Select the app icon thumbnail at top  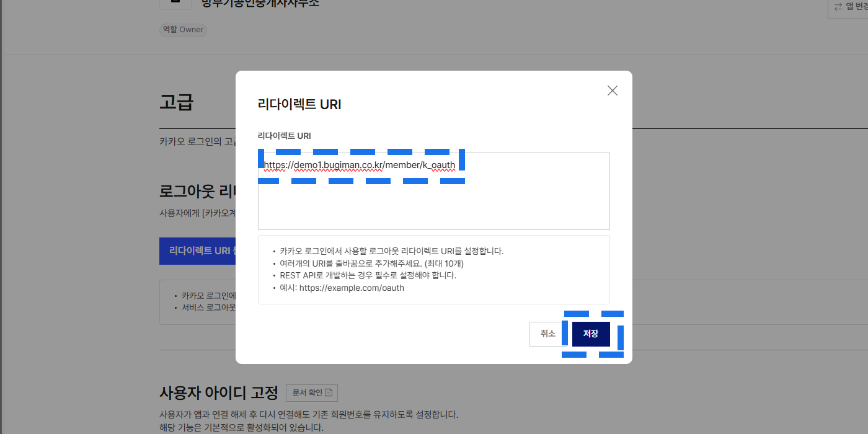(175, 3)
